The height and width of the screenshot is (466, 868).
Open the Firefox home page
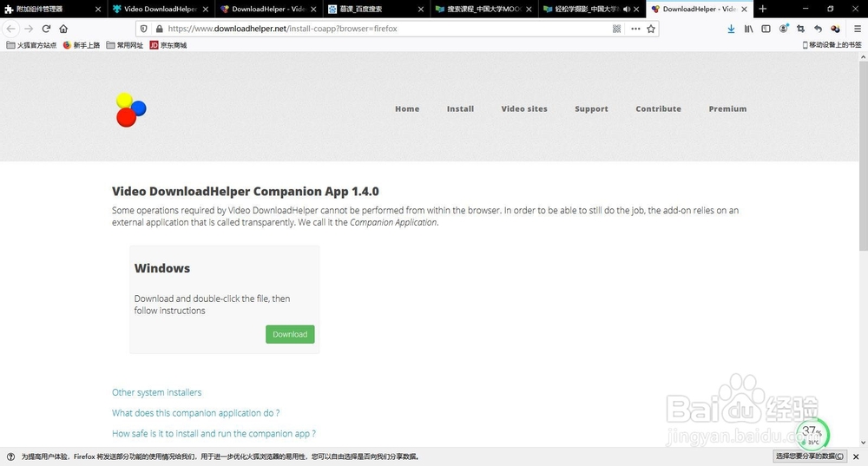coord(63,29)
